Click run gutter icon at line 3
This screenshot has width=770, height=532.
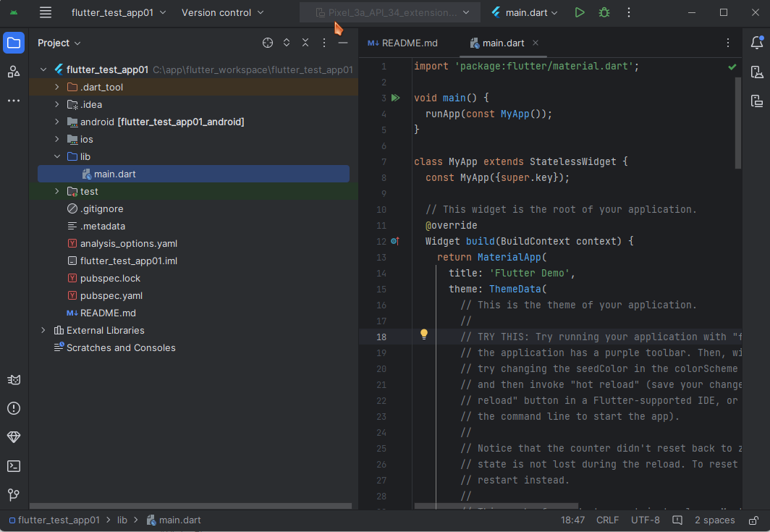coord(395,98)
